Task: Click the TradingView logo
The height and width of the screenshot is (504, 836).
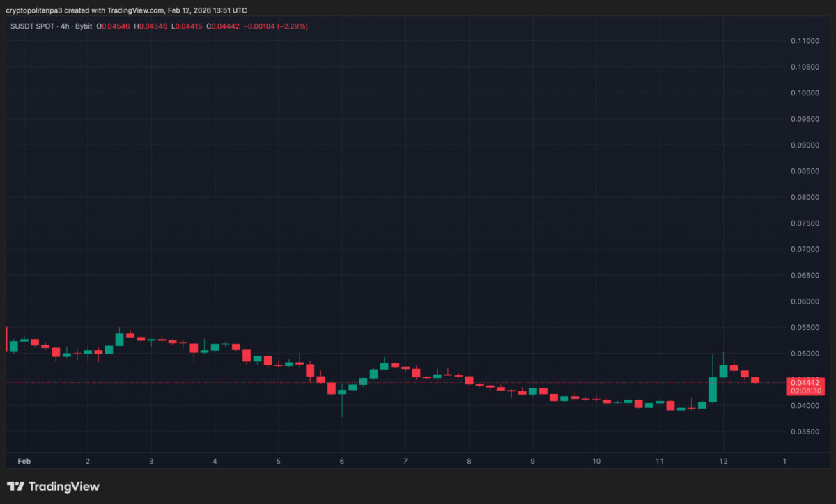Action: [52, 486]
